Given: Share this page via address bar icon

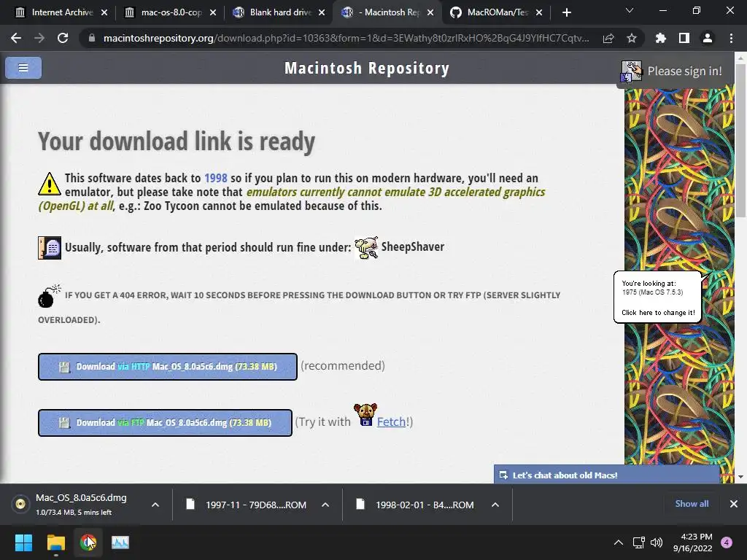Looking at the screenshot, I should click(608, 38).
